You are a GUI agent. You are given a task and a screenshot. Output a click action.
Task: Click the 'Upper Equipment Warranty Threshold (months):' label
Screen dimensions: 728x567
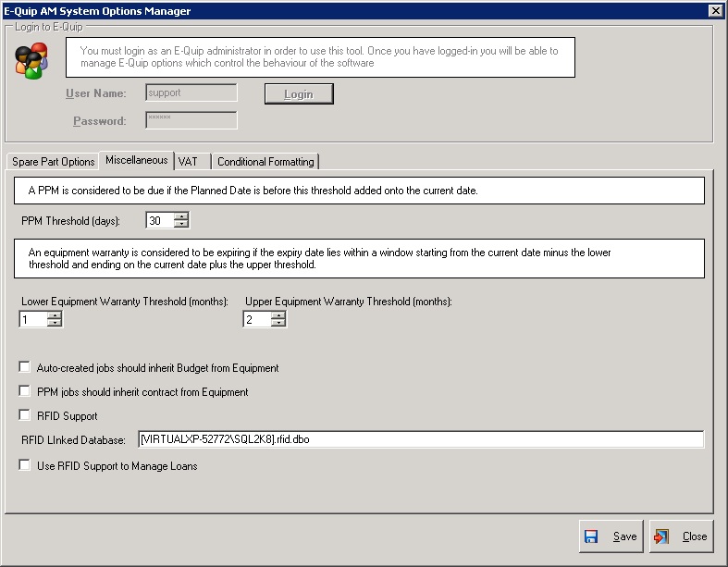(x=349, y=302)
